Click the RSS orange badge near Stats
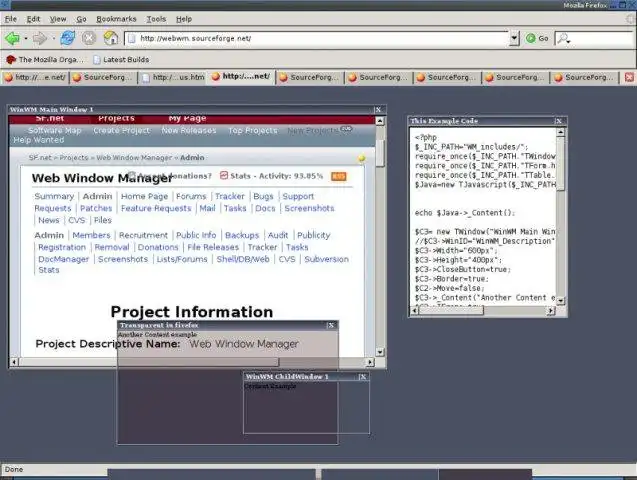Image resolution: width=637 pixels, height=480 pixels. pos(339,176)
